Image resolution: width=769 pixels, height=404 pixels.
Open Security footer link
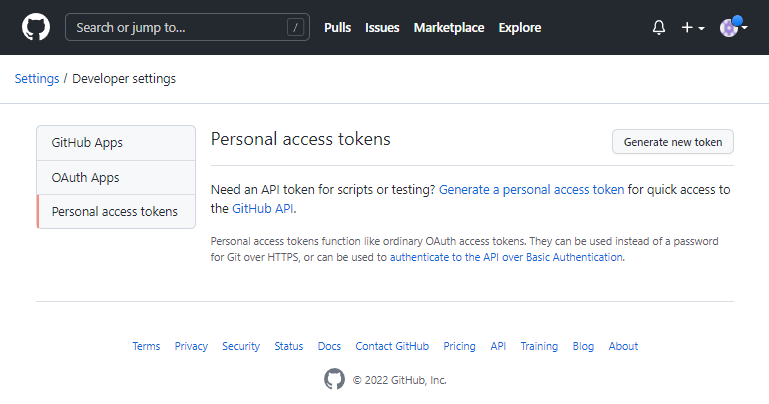[x=241, y=346]
